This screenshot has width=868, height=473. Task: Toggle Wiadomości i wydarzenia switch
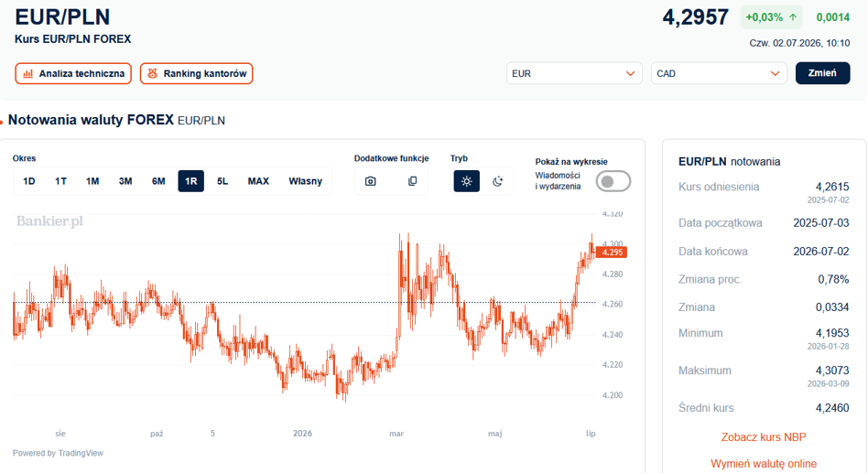click(x=613, y=181)
